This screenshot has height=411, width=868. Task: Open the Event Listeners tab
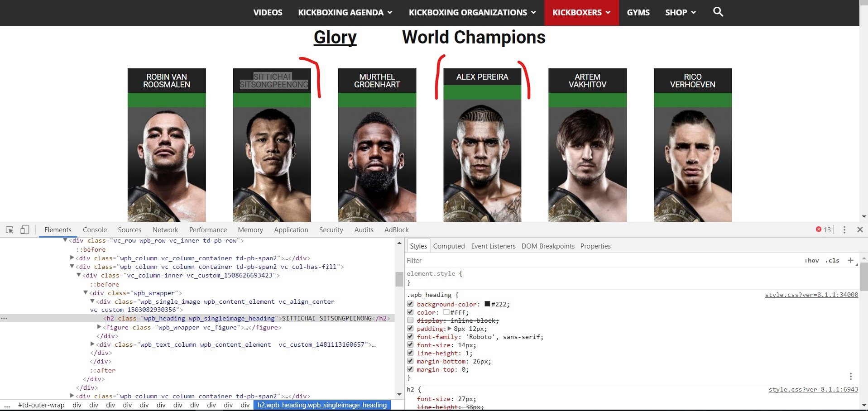tap(493, 246)
